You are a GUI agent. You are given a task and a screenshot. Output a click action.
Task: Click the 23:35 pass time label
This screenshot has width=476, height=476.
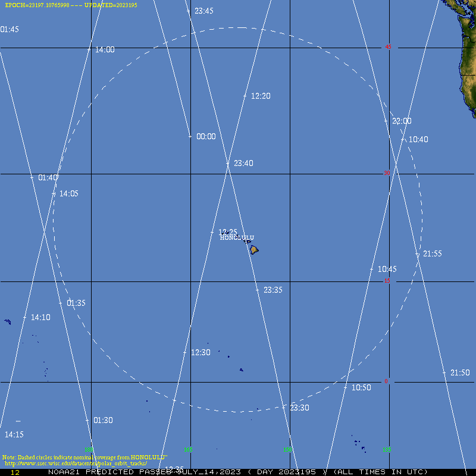coord(273,290)
